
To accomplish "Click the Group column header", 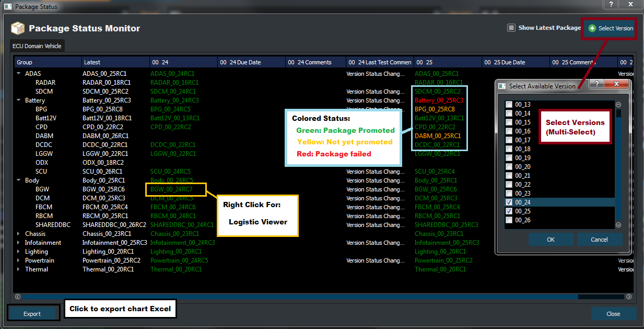I will (48, 62).
